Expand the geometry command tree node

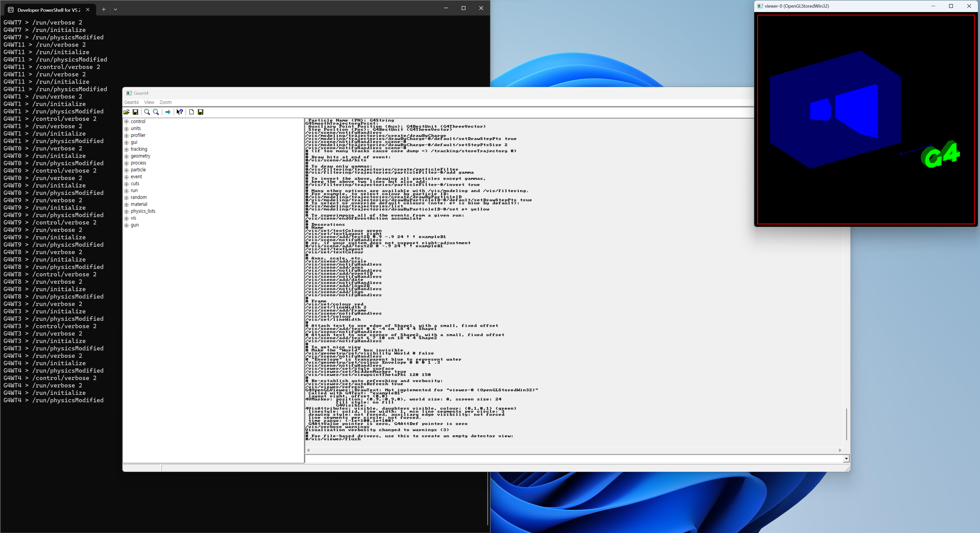[127, 156]
